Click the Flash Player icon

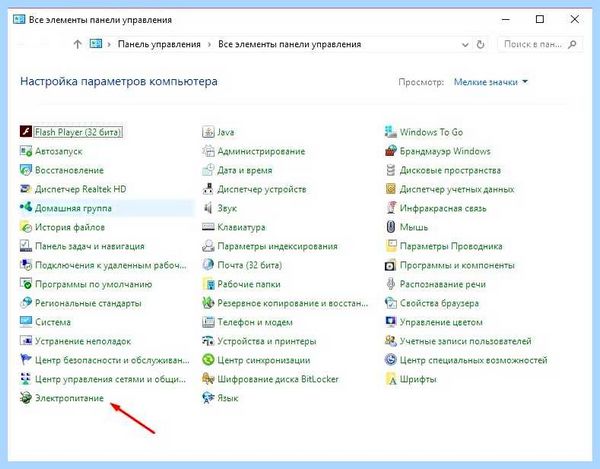[x=26, y=132]
